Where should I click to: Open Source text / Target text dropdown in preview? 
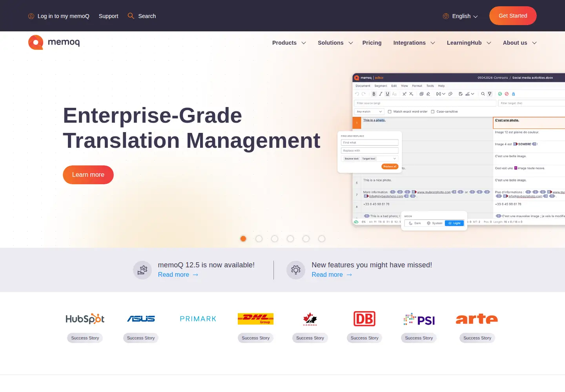pyautogui.click(x=370, y=159)
